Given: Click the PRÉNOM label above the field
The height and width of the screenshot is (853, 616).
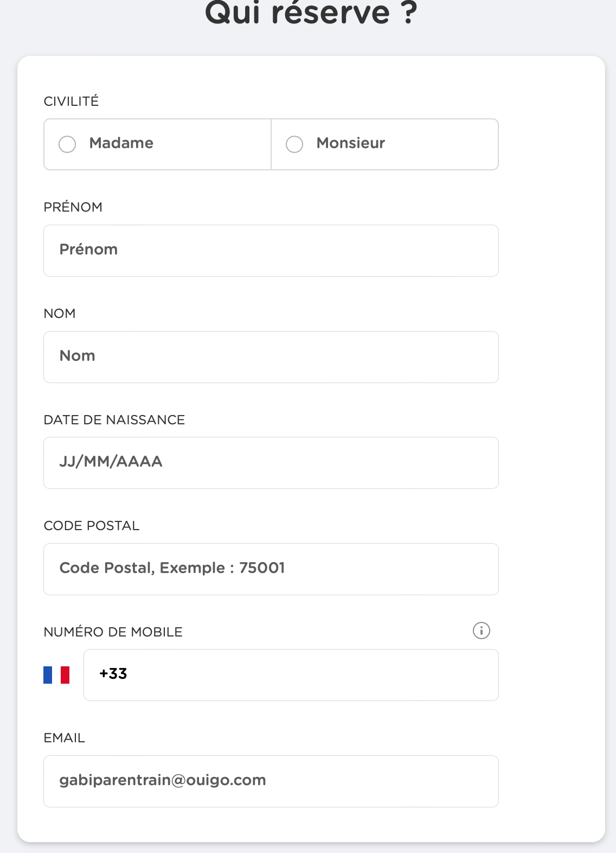Looking at the screenshot, I should (x=73, y=207).
